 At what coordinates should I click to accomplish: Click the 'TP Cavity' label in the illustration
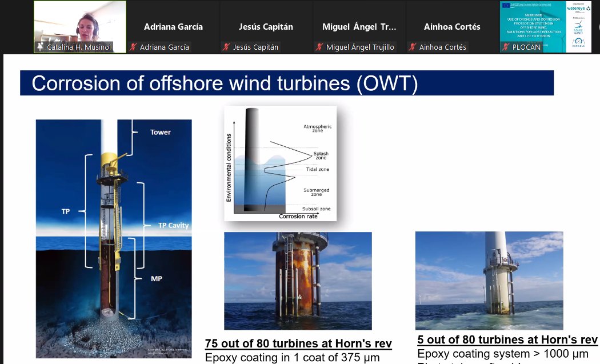[x=173, y=226]
